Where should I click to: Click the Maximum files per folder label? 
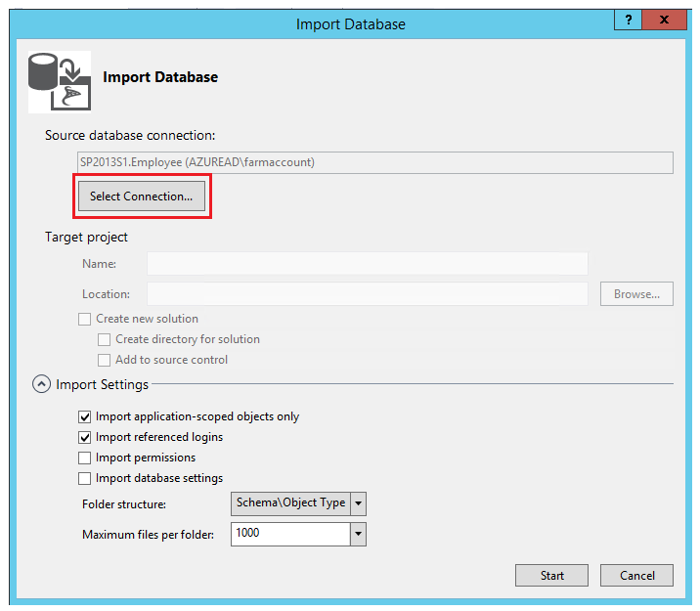(149, 535)
